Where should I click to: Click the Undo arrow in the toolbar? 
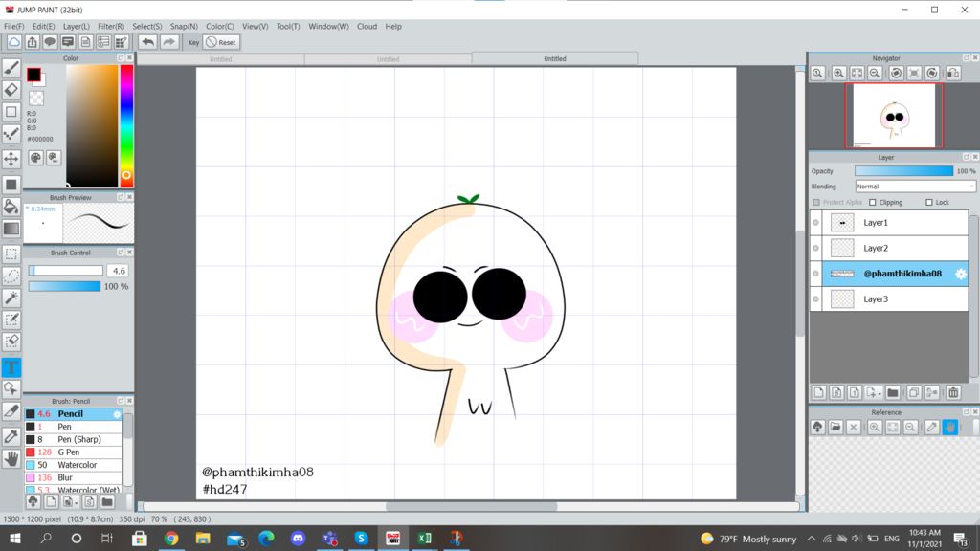point(147,42)
